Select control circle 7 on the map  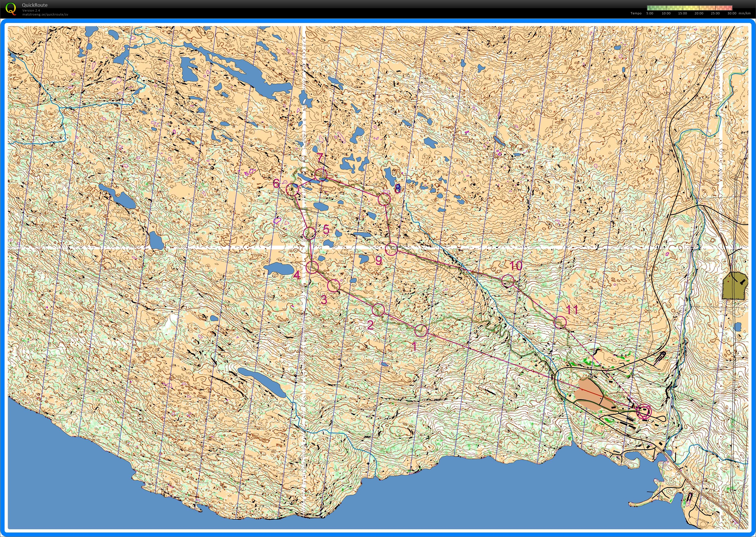point(320,175)
